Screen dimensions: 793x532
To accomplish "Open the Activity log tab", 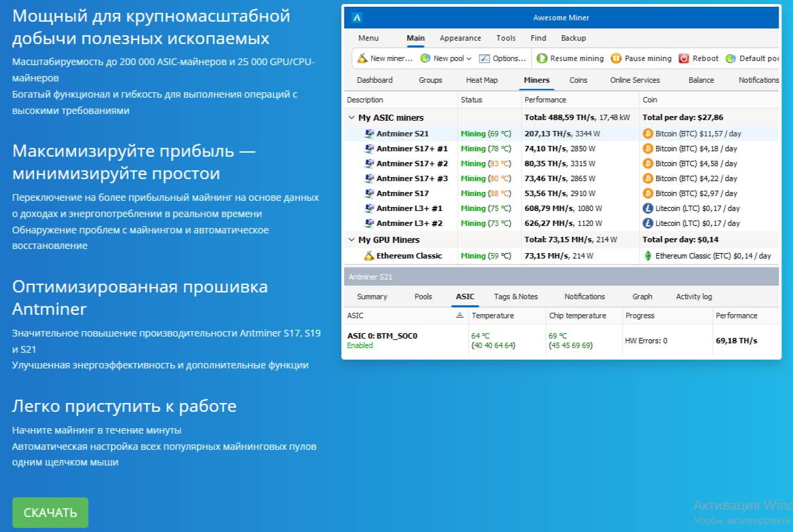I will 693,297.
